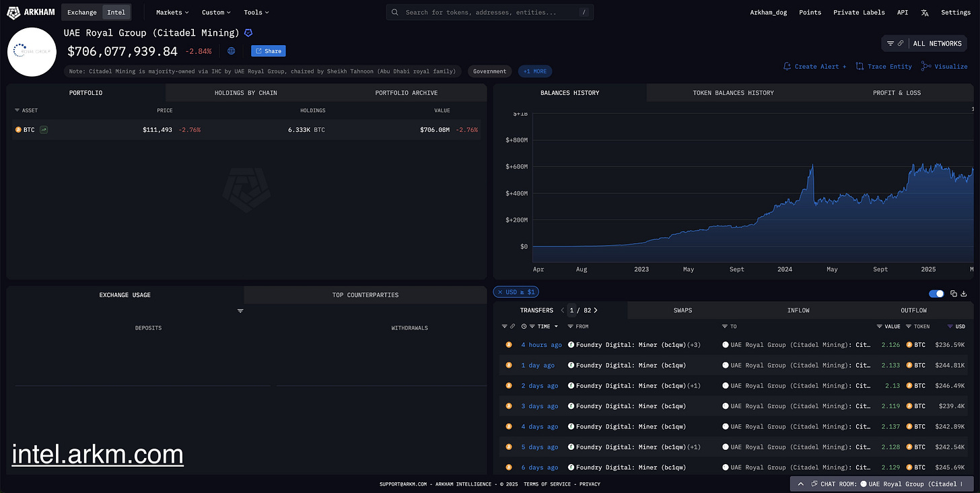Click the Trace Entity link
Screen dimensions: 980x493
click(884, 66)
